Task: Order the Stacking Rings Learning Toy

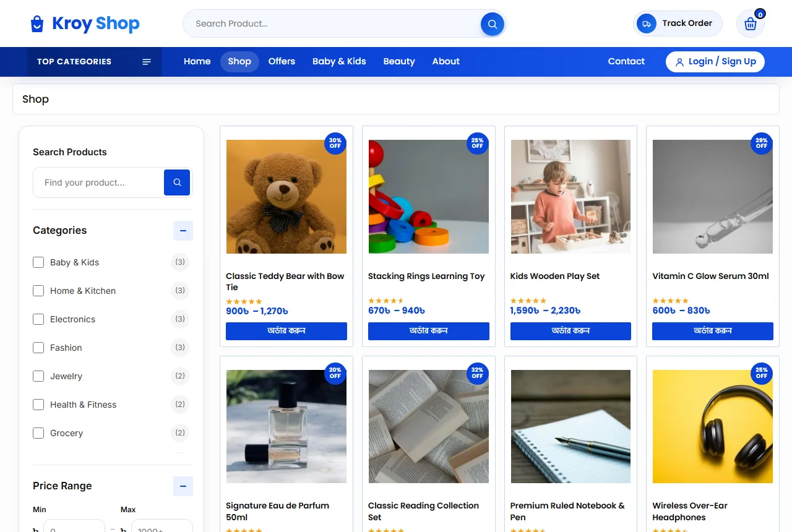Action: click(x=429, y=331)
